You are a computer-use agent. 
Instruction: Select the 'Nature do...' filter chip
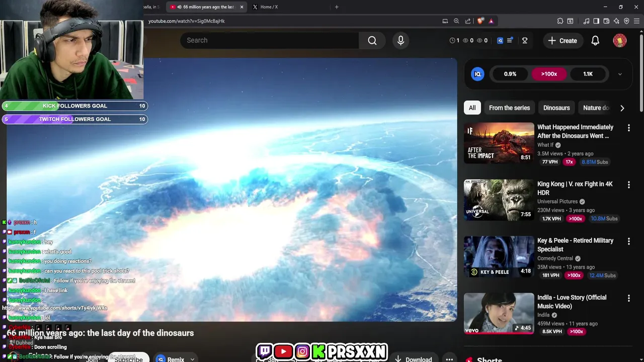coord(596,108)
